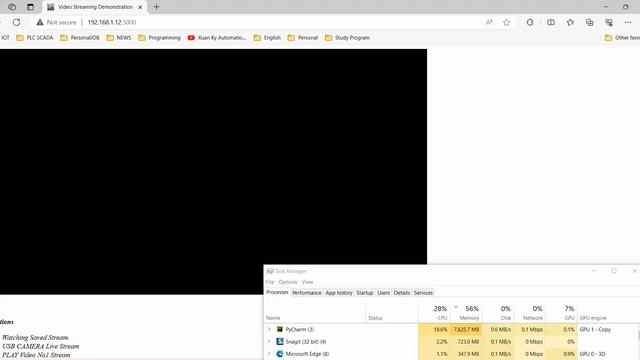Switch to Task Manager App history tab
The image size is (640, 360).
(338, 293)
